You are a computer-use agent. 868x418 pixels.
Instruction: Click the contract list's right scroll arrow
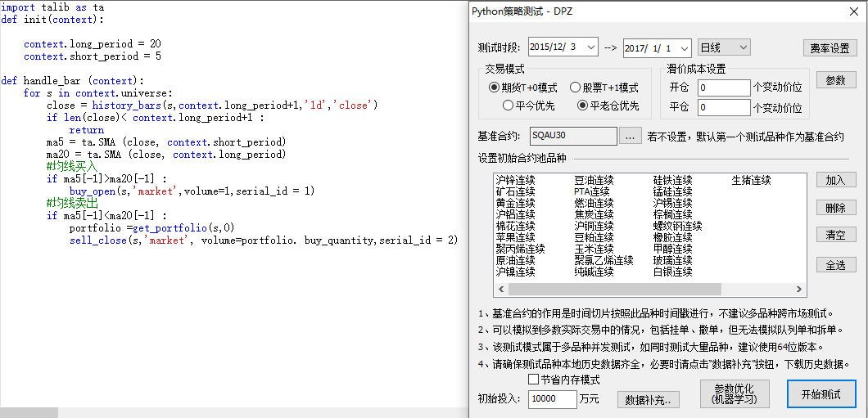(x=800, y=290)
